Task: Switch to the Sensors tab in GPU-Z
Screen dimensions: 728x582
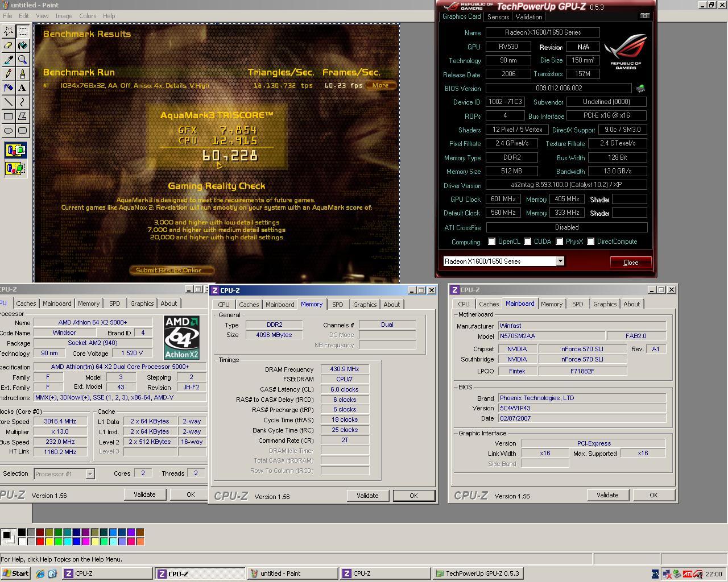Action: pos(498,17)
